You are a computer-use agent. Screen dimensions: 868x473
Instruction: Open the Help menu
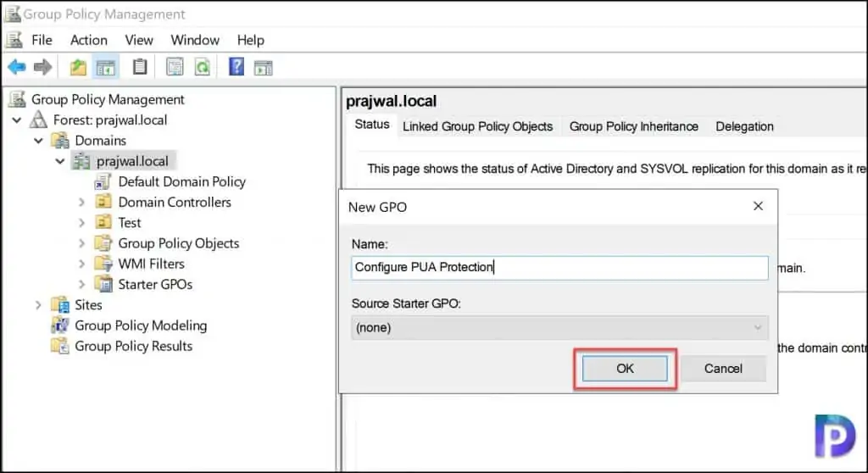click(251, 40)
